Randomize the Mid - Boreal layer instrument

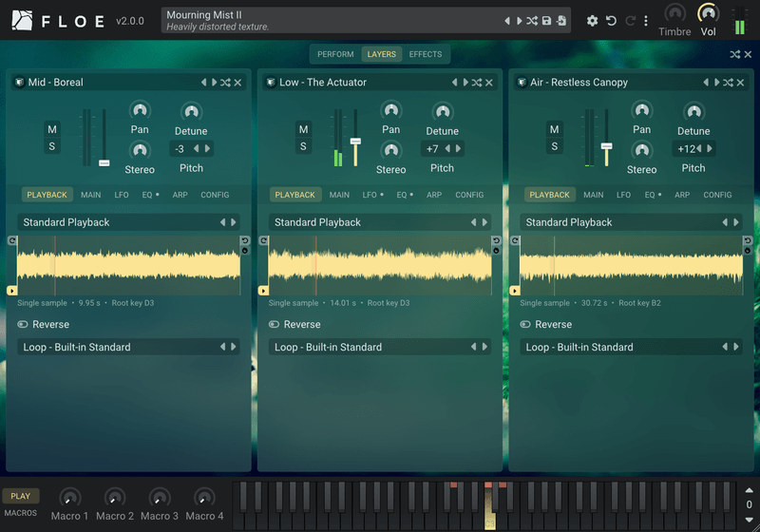[x=225, y=83]
